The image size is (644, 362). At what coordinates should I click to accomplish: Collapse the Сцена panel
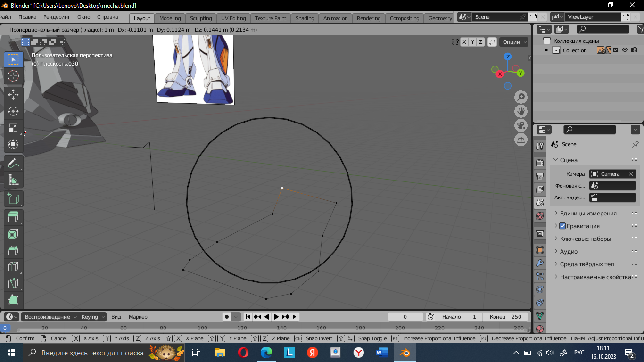pos(569,160)
